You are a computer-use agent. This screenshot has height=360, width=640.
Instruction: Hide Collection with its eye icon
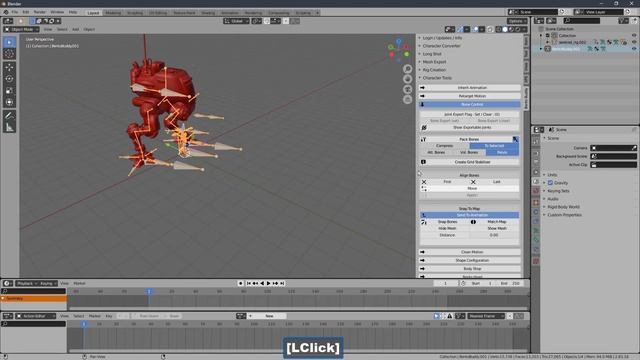(634, 36)
